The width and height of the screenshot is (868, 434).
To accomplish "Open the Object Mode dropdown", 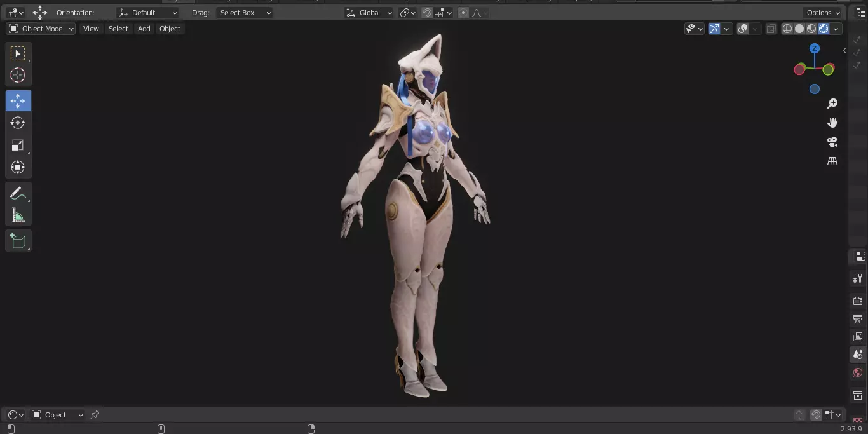I will click(x=41, y=29).
